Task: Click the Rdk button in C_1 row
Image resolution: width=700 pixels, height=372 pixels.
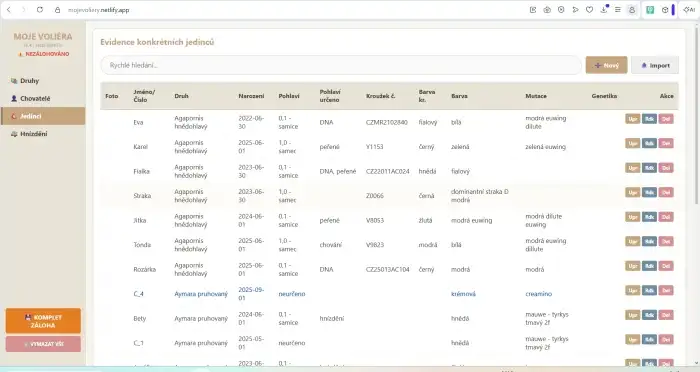Action: [649, 340]
